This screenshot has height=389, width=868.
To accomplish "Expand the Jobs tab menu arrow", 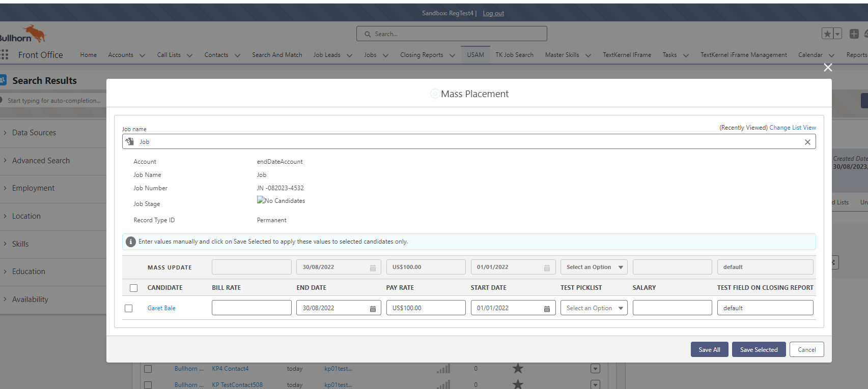I will [385, 55].
